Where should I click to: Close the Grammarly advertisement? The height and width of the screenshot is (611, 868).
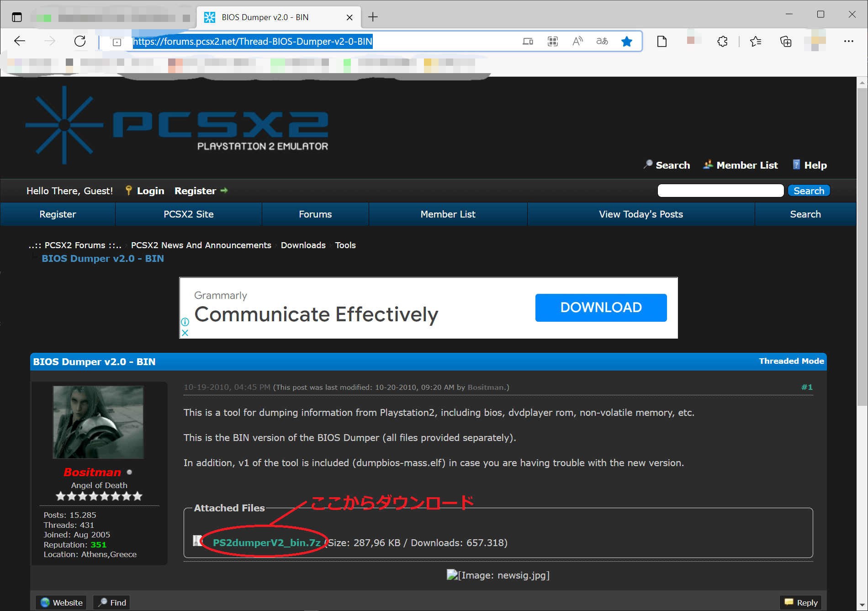coord(185,333)
